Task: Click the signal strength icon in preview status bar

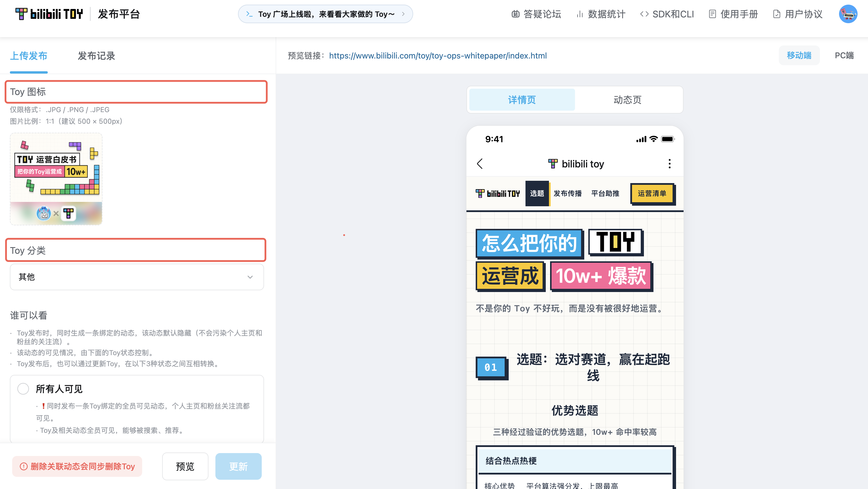Action: [641, 139]
